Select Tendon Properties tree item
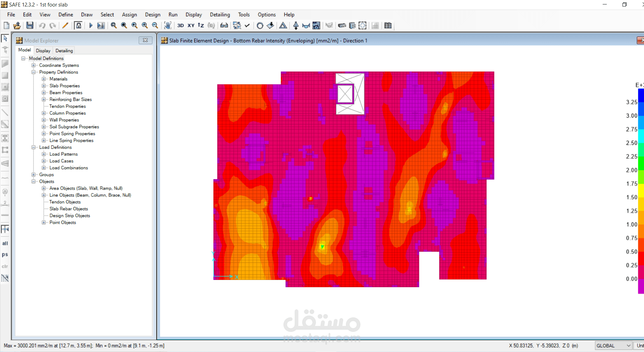Screen dimensions: 644x352 (x=68, y=106)
